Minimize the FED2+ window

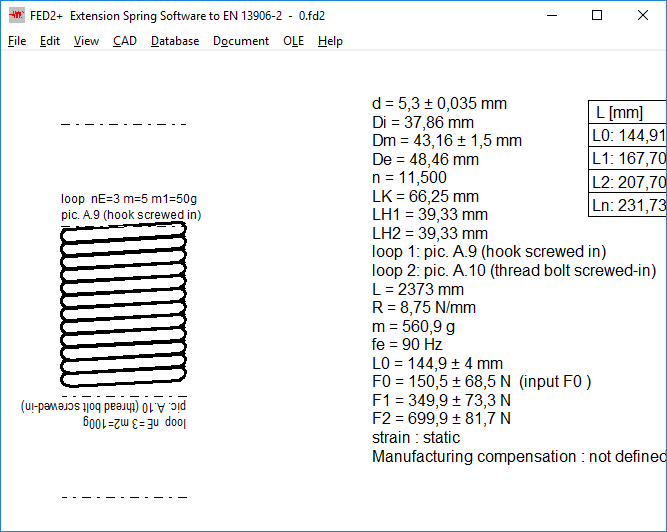551,16
